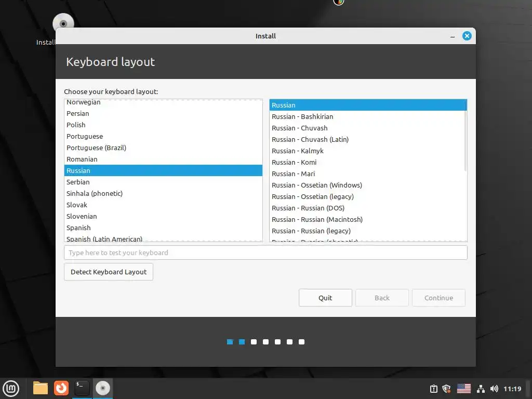The height and width of the screenshot is (399, 532).
Task: Click the US flag keyboard indicator
Action: tap(464, 389)
